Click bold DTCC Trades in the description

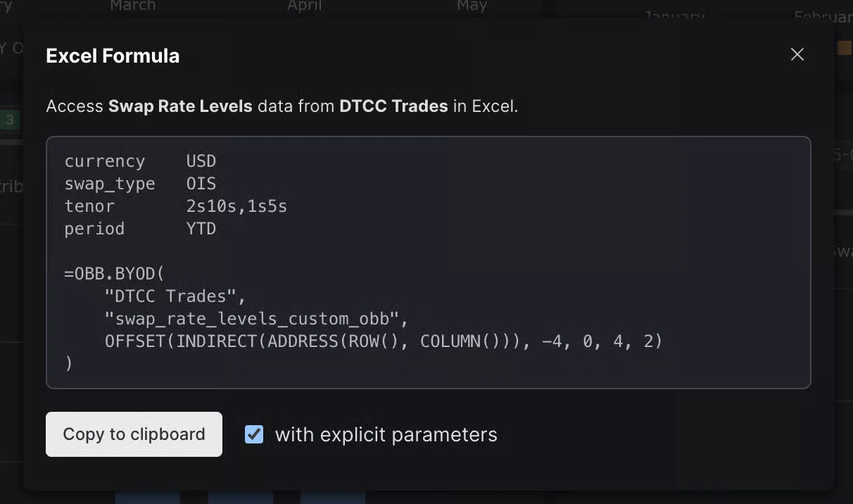393,107
